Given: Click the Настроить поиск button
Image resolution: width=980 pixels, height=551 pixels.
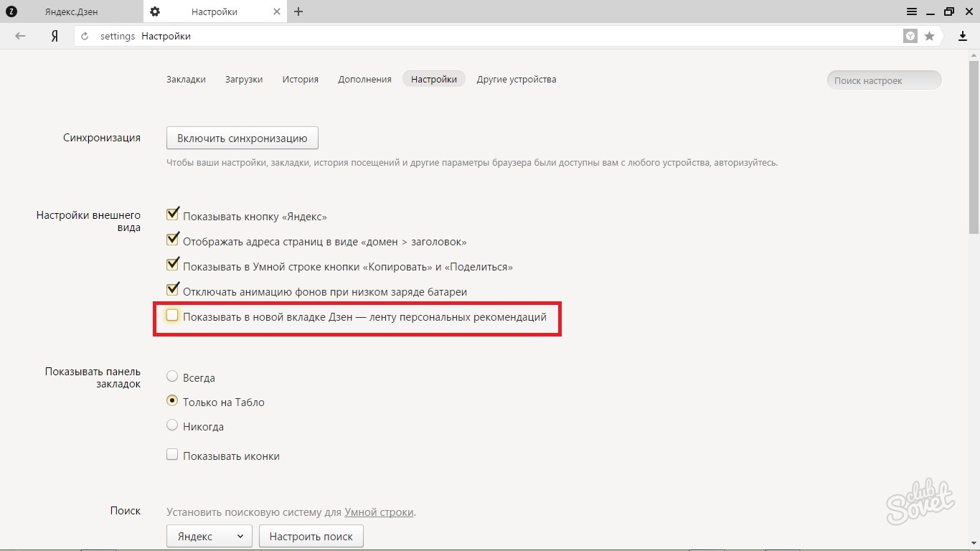Looking at the screenshot, I should 311,536.
